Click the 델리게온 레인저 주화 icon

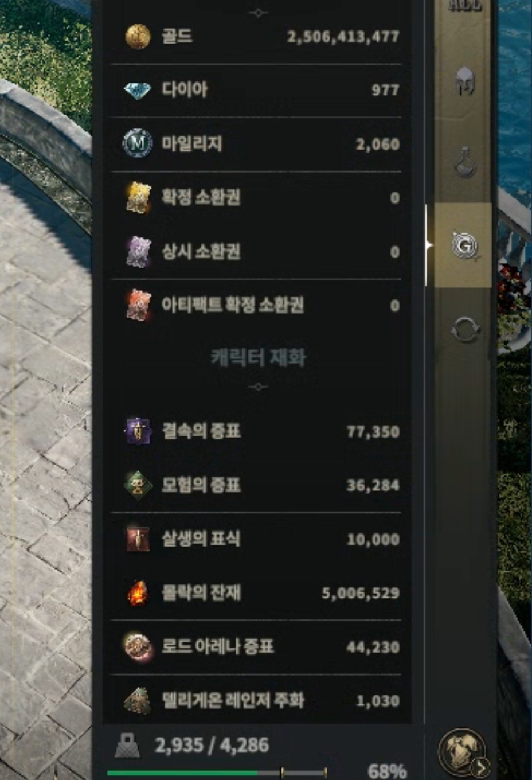pos(138,700)
